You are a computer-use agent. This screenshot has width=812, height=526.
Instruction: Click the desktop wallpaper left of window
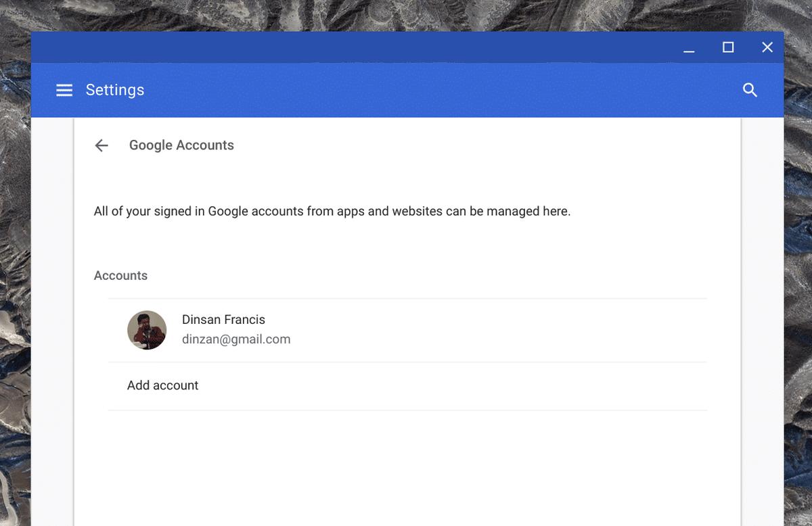15,270
